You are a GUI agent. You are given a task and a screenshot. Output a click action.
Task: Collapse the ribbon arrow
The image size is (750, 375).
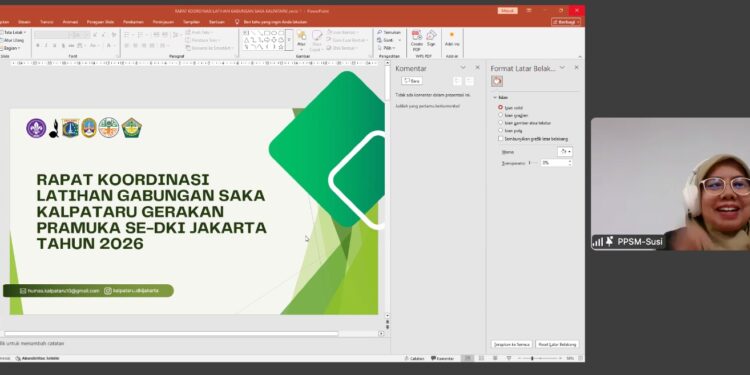coord(581,56)
